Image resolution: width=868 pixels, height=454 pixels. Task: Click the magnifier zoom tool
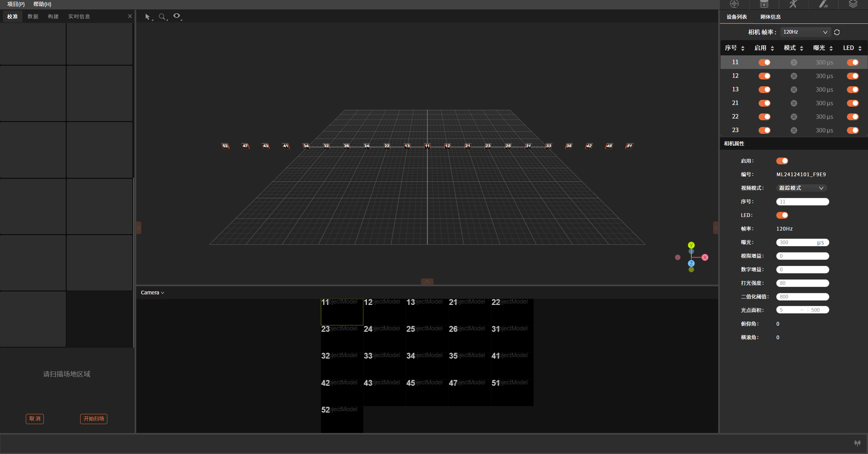pyautogui.click(x=162, y=17)
